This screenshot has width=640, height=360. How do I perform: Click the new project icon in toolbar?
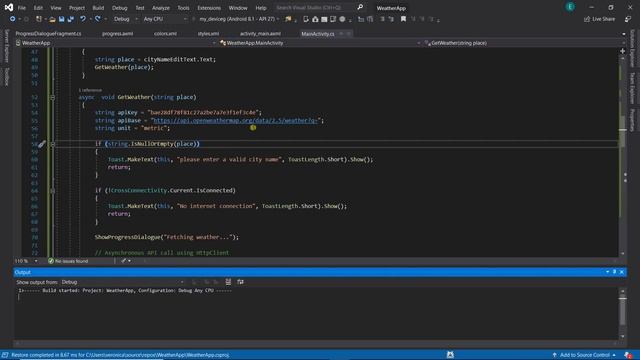point(39,19)
